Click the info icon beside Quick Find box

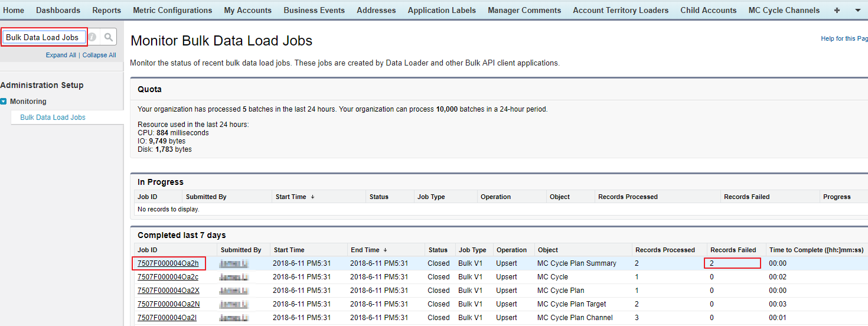tap(93, 37)
